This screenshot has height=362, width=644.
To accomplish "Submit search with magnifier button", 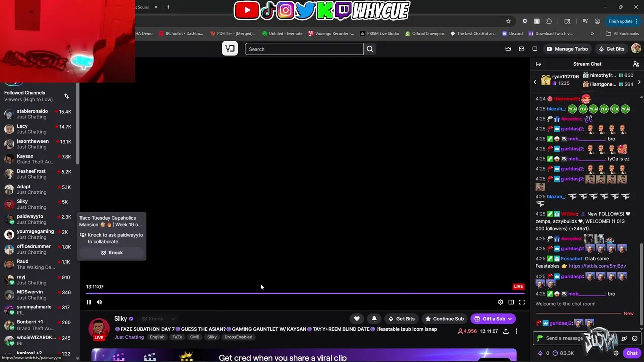I will coord(370,49).
